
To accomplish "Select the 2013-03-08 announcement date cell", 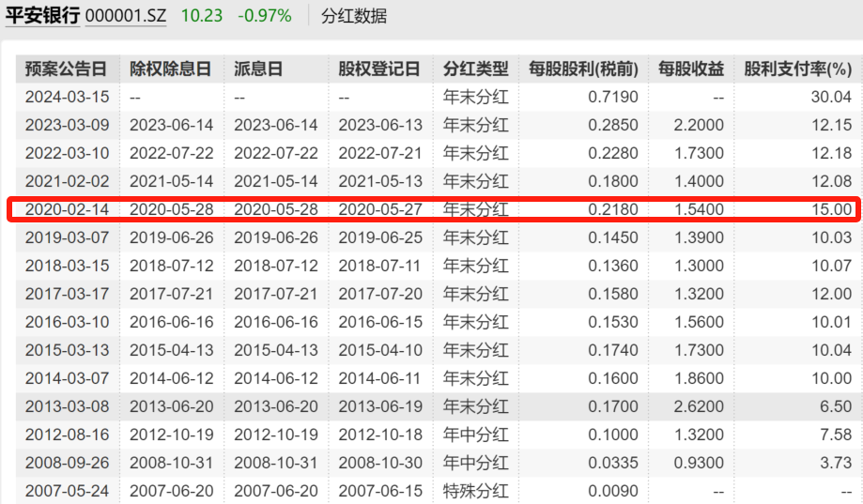I will click(x=68, y=406).
